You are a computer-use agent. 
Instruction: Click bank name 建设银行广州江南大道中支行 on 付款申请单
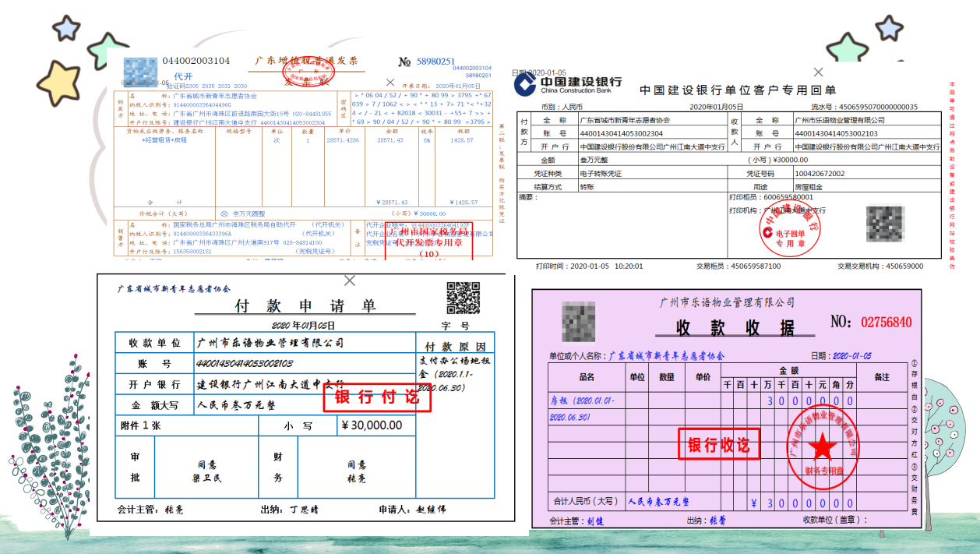(270, 384)
